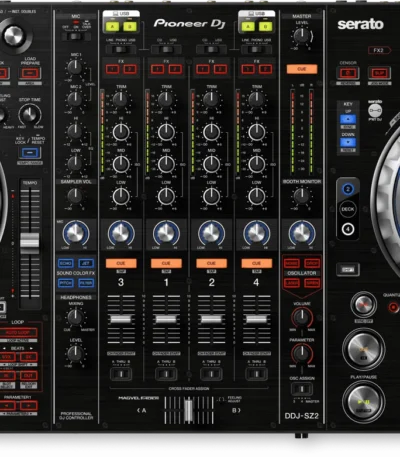This screenshot has height=457, width=400.
Task: Click channel 4 TRIM knob
Action: (x=256, y=99)
